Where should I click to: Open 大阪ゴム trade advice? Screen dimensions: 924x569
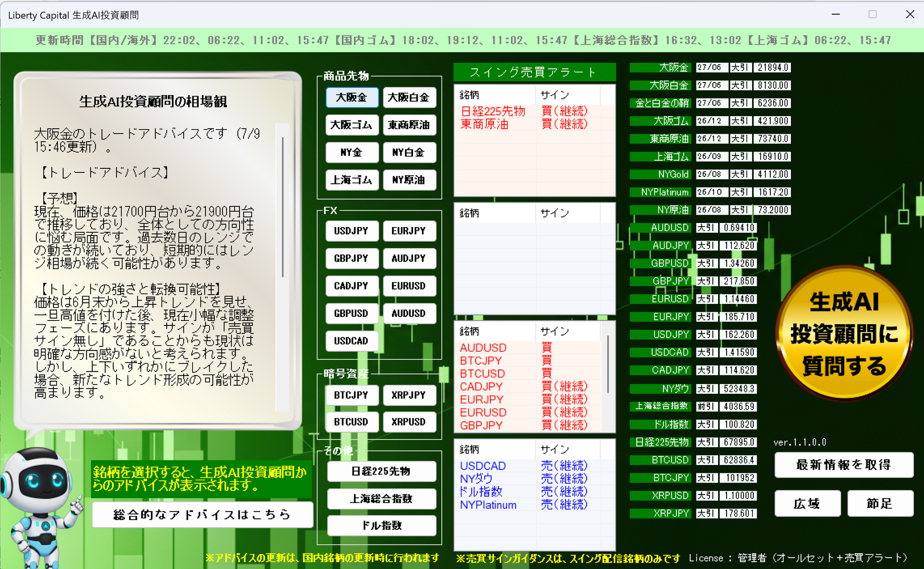click(352, 125)
